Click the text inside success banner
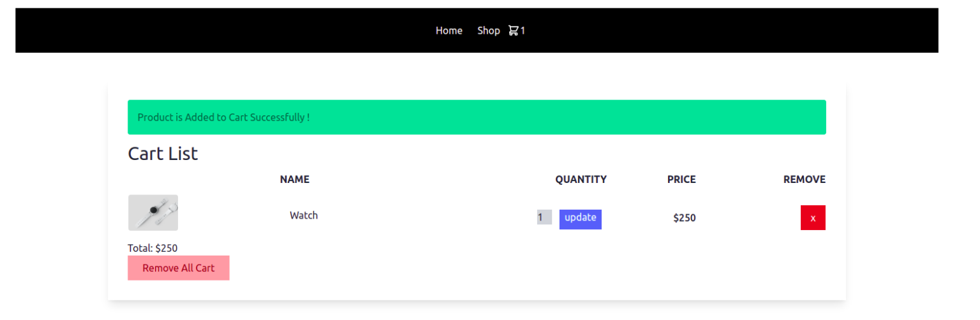The width and height of the screenshot is (980, 320). point(224,117)
